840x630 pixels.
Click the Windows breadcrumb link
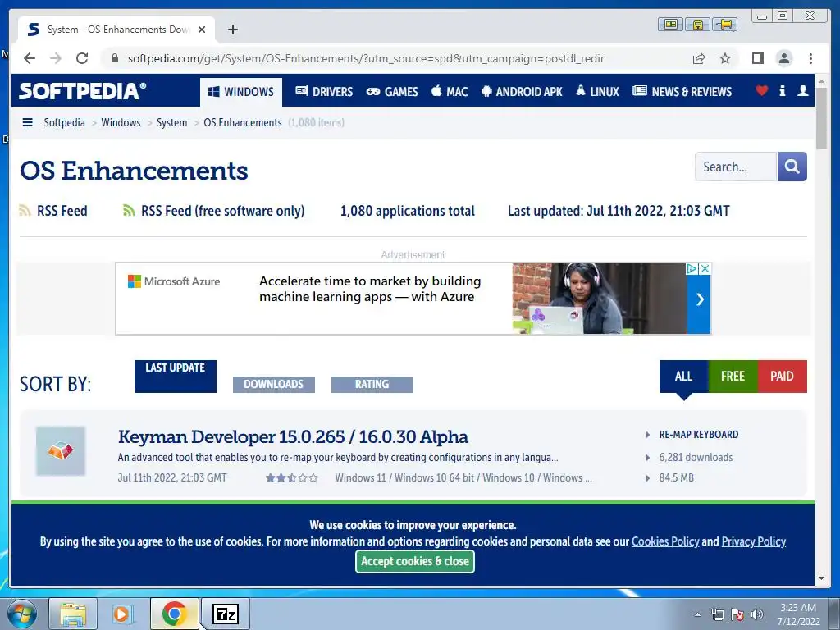(x=121, y=123)
